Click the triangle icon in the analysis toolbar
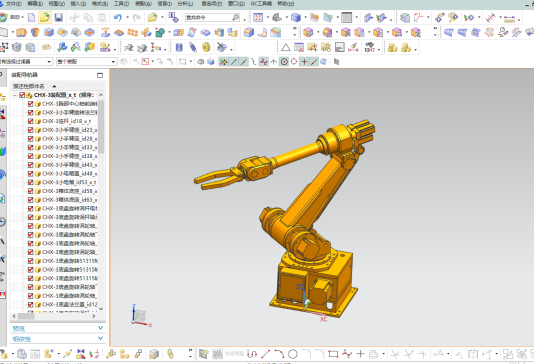534x364 pixels. 286,47
